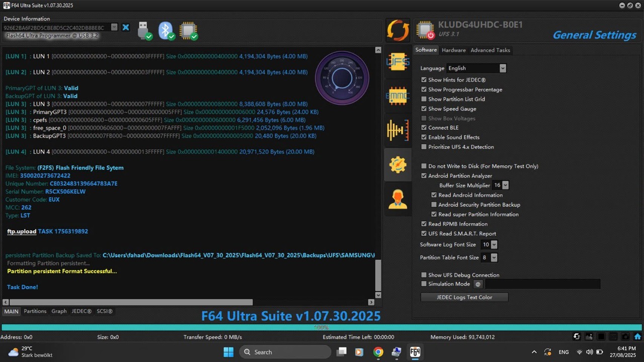Viewport: 644px width, 362px height.
Task: Expand the system tray hidden icons chevron
Action: 534,352
